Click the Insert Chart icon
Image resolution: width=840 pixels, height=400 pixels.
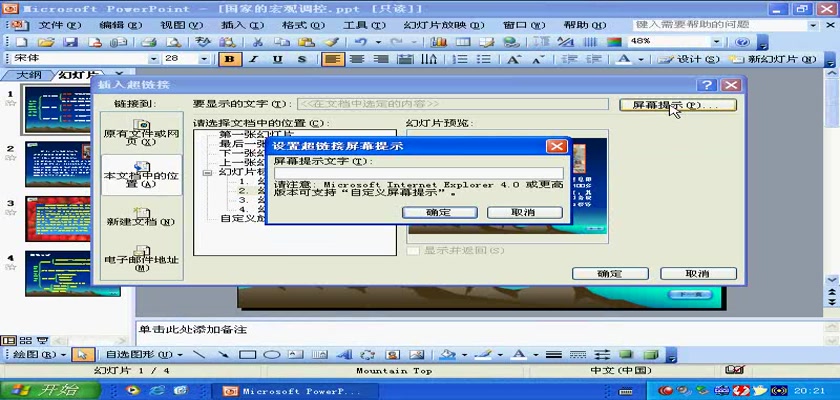click(x=438, y=42)
